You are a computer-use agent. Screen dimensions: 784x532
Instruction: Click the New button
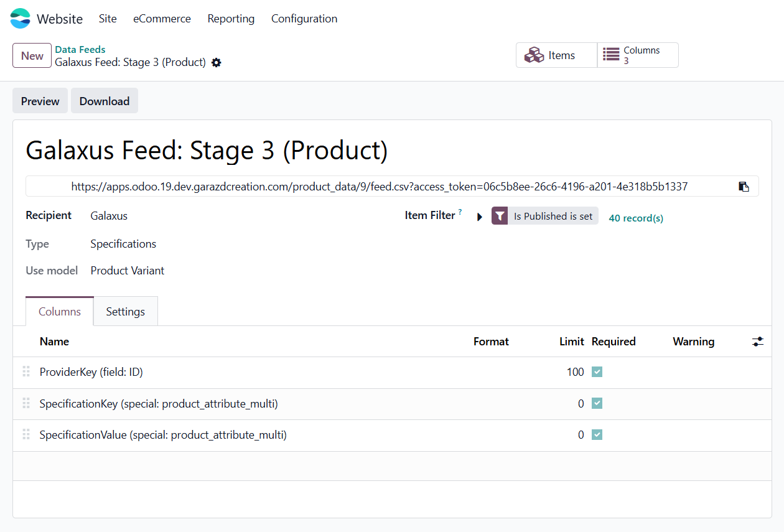coord(32,55)
